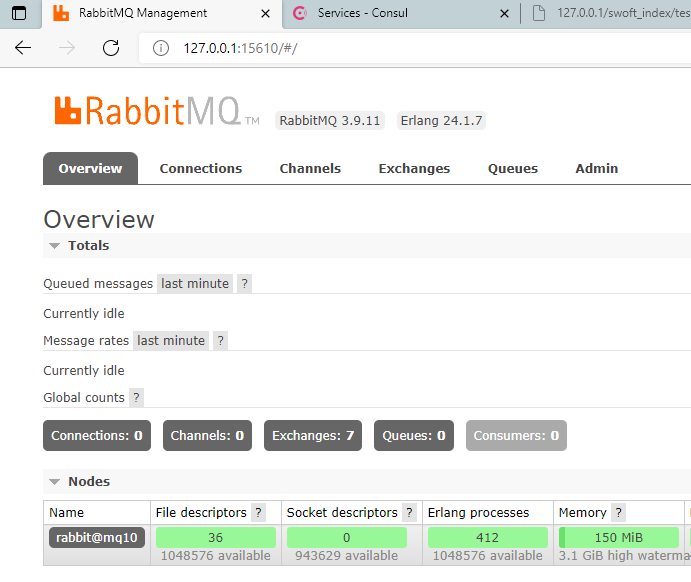The image size is (691, 582).
Task: Click the Channels: 0 count button
Action: click(x=207, y=436)
